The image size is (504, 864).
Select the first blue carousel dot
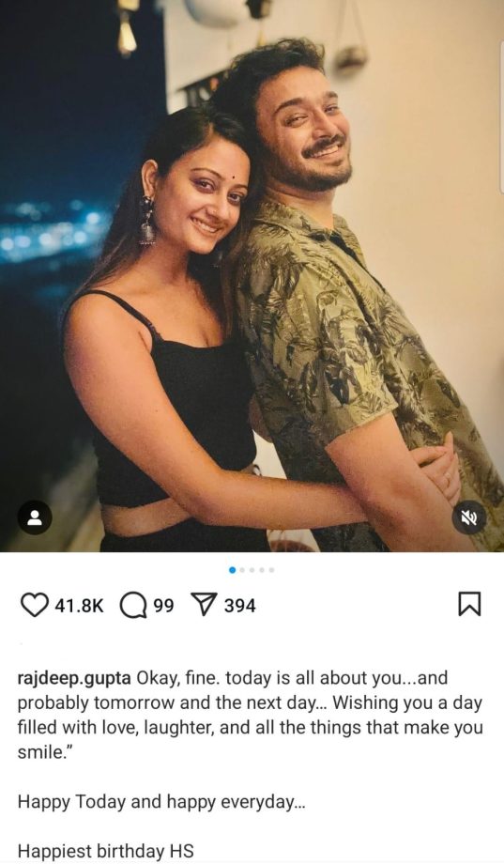tap(232, 570)
